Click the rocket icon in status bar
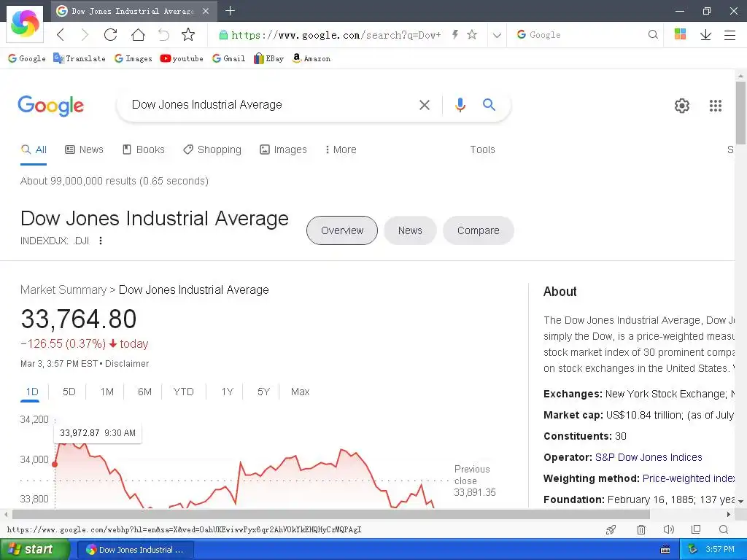747x560 pixels. pyautogui.click(x=611, y=529)
